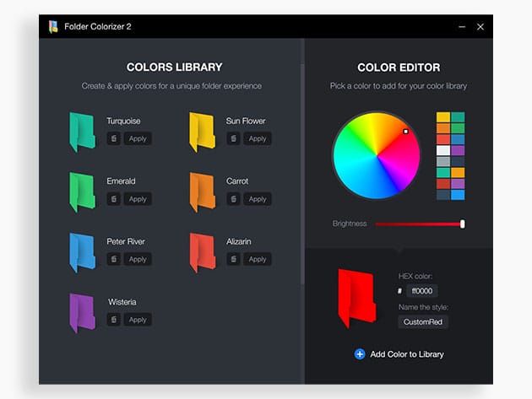Delete the Carrot color entry

(x=233, y=199)
